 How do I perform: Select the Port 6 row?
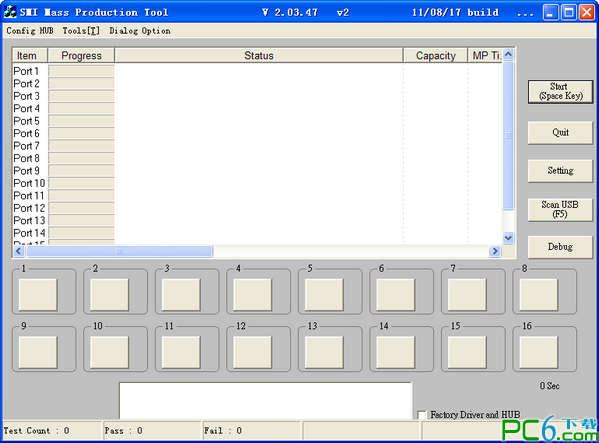coord(257,133)
